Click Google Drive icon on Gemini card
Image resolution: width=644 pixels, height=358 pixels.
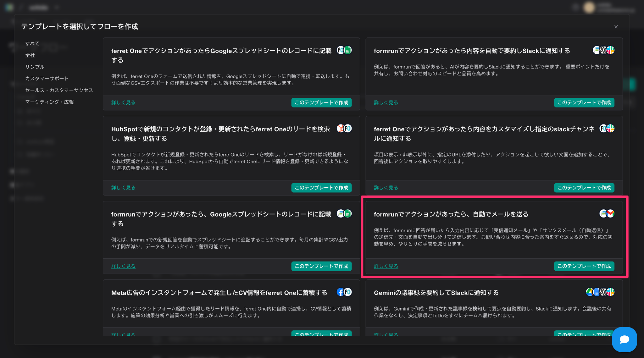tap(589, 292)
